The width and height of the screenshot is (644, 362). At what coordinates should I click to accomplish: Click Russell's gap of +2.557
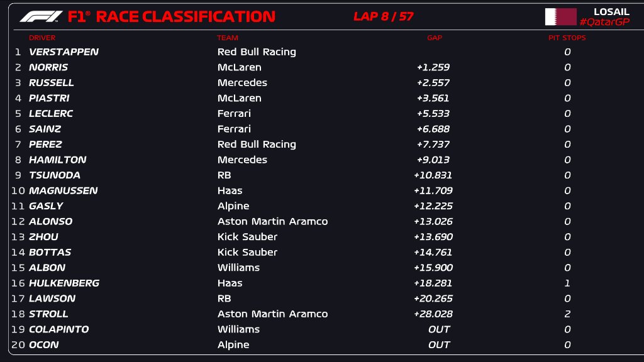(x=433, y=83)
